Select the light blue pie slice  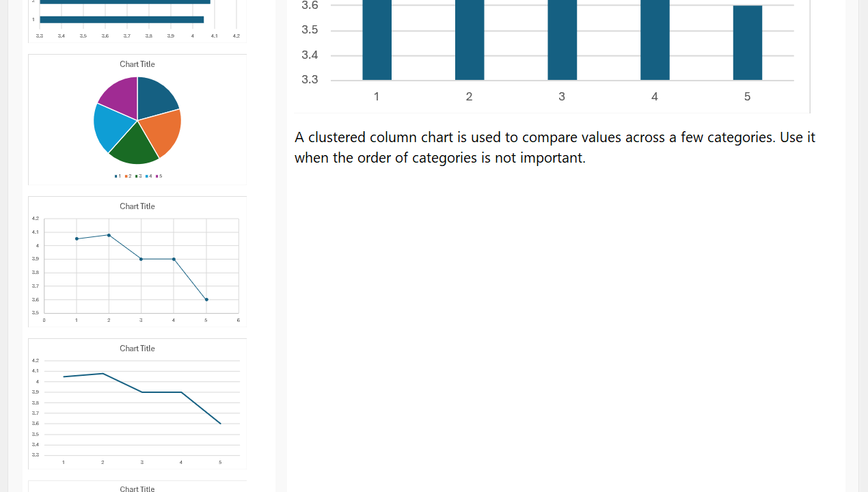109,126
